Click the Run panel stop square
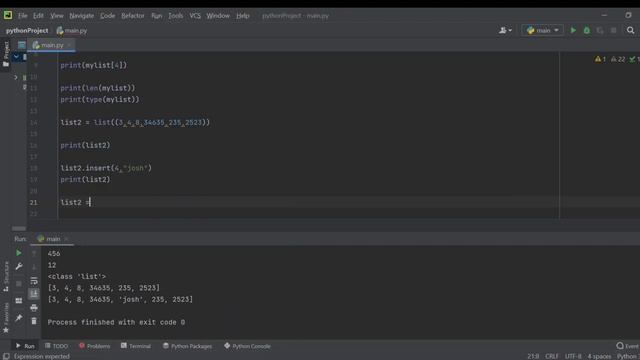640x360 pixels. coord(19,283)
